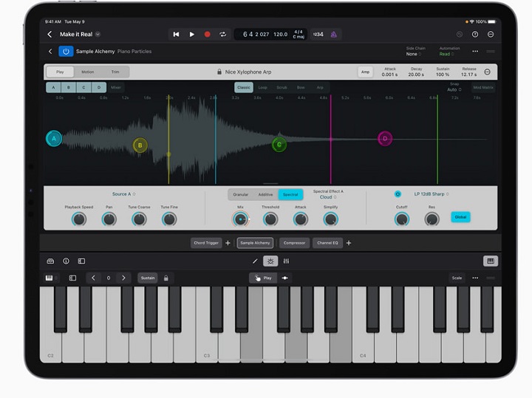Image resolution: width=532 pixels, height=398 pixels.
Task: Enable the filter power toggle beside LP 12dB Sharp
Action: click(398, 194)
